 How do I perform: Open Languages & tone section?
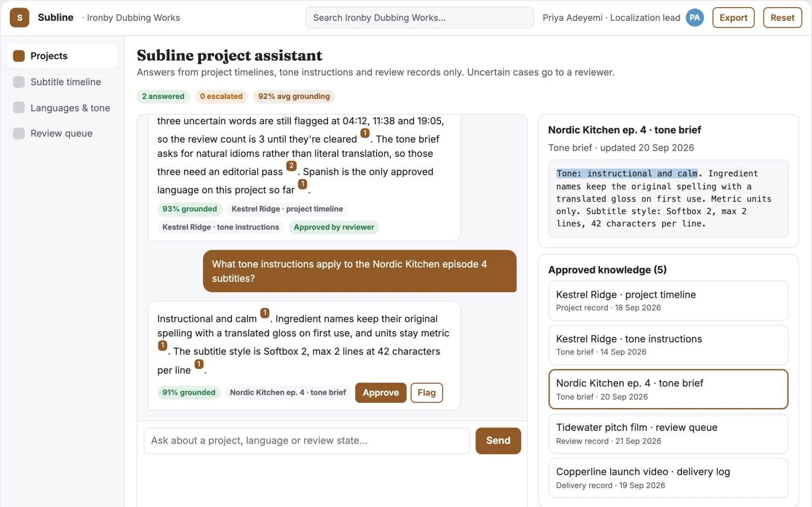tap(62, 108)
